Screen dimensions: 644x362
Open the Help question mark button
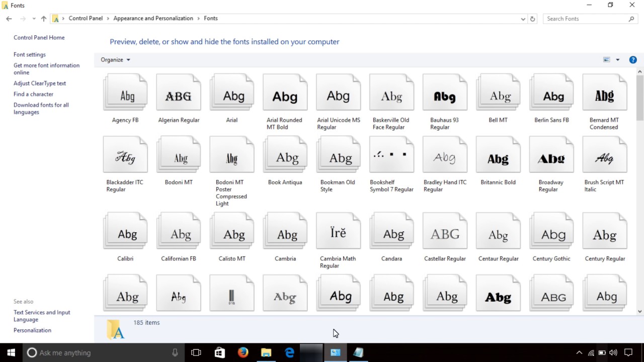point(633,60)
